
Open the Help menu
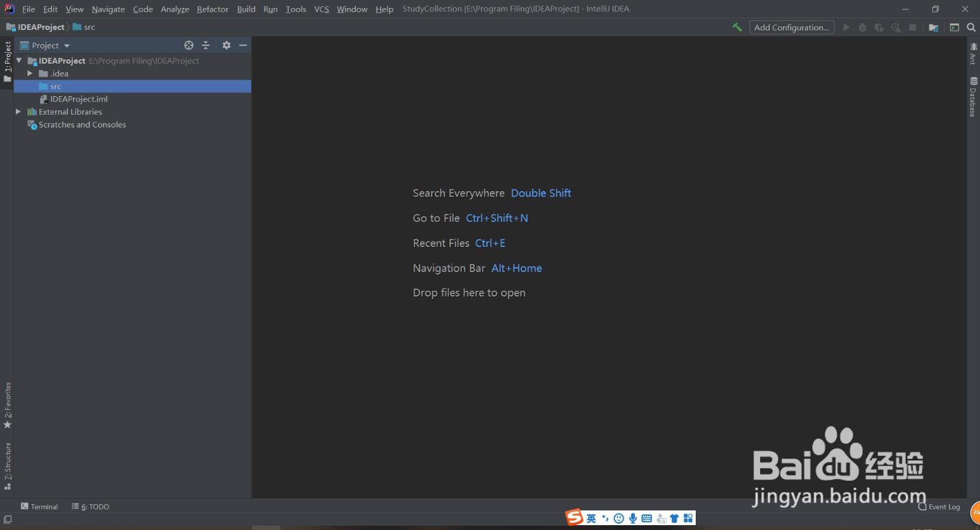385,9
